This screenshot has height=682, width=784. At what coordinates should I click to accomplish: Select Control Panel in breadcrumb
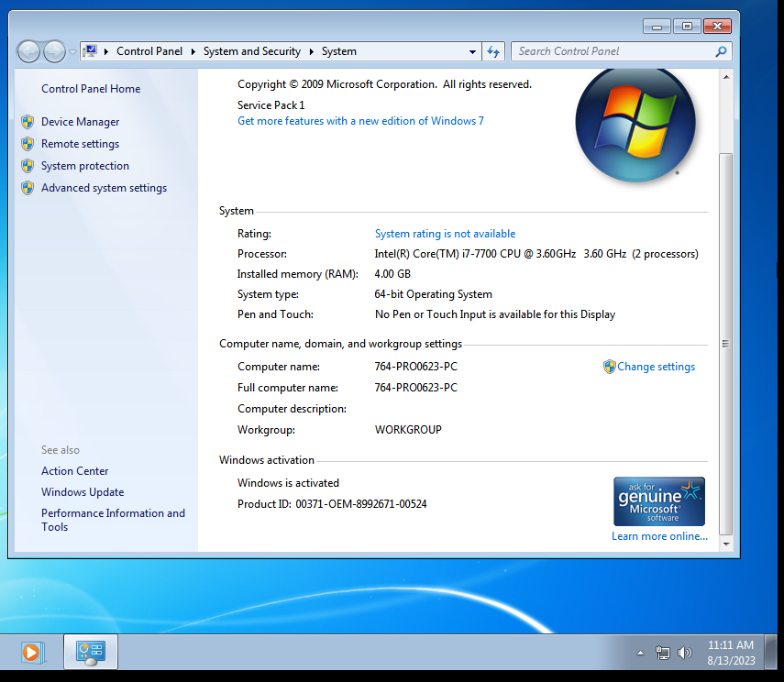tap(149, 51)
